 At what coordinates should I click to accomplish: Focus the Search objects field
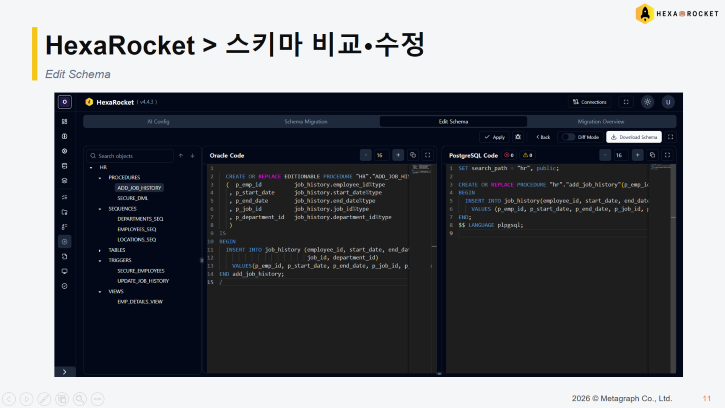130,156
